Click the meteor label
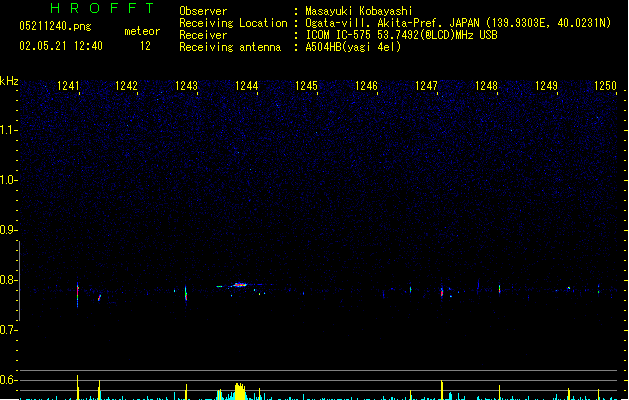The height and width of the screenshot is (400, 629). point(142,31)
